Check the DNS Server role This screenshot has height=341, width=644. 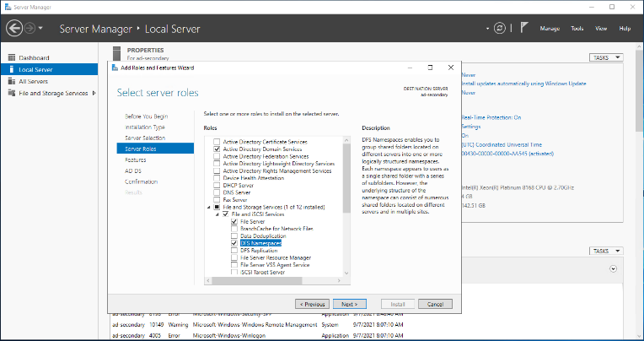coord(217,192)
